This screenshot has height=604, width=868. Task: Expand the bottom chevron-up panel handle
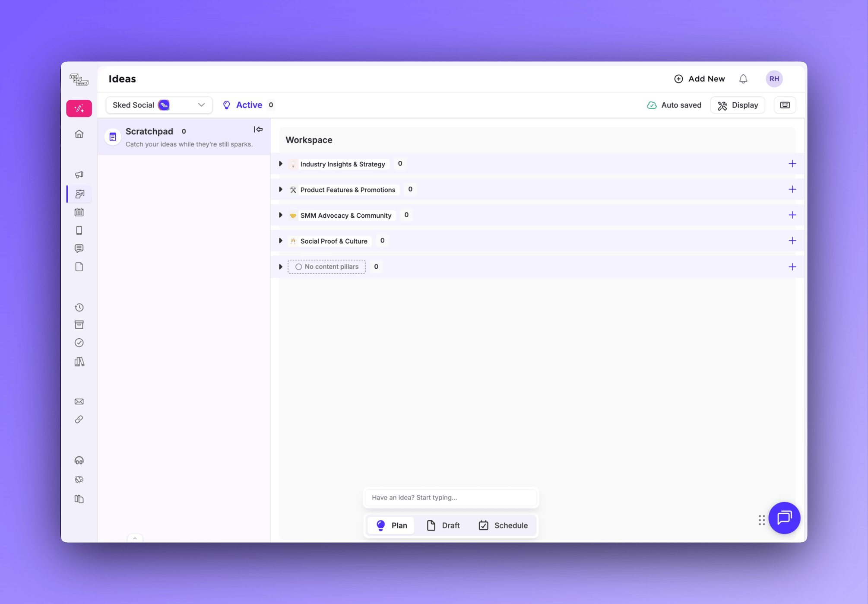135,538
